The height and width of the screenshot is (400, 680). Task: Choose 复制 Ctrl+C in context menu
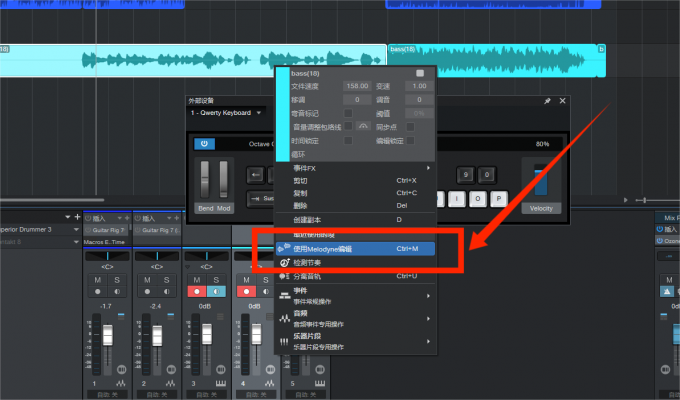(x=356, y=193)
